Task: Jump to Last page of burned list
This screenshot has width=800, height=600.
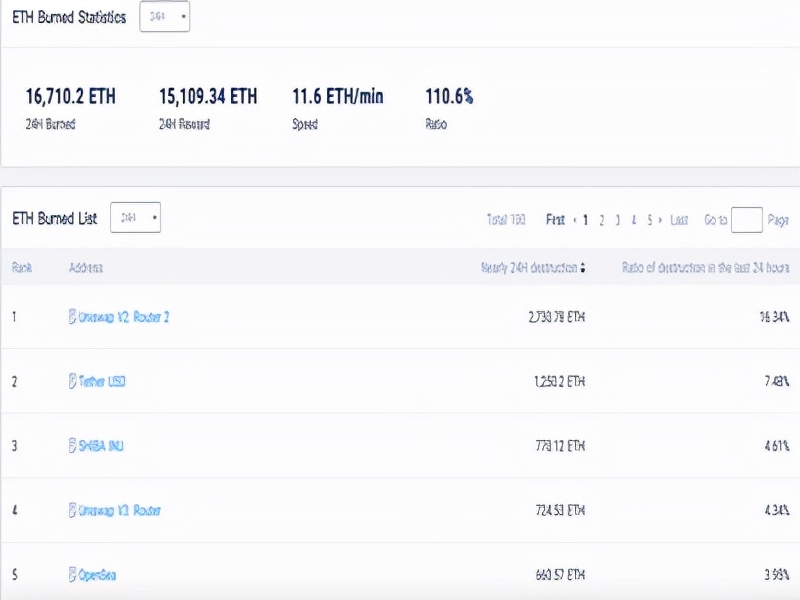Action: (x=679, y=220)
